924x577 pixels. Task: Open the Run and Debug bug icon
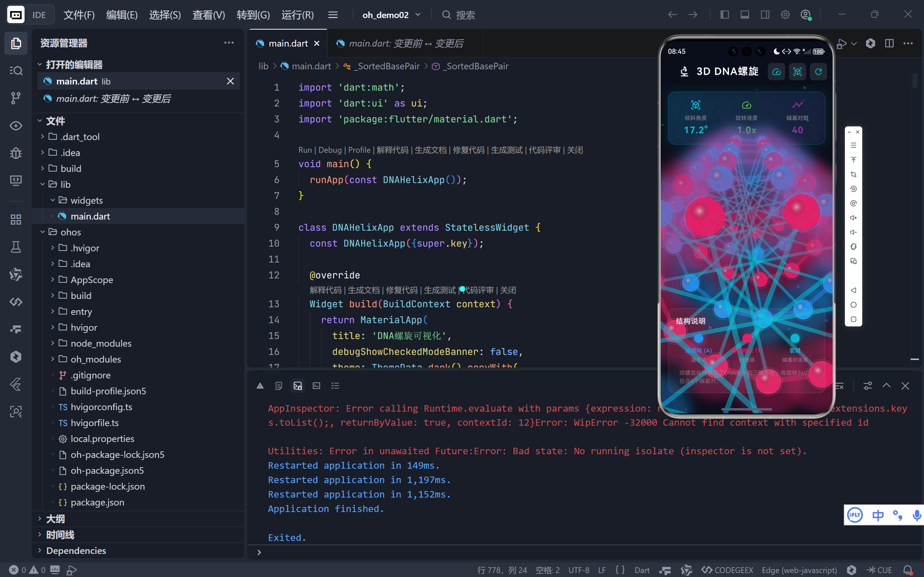click(x=16, y=153)
